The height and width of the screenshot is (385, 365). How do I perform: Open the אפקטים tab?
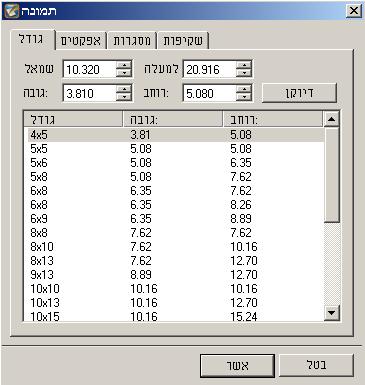click(x=81, y=41)
